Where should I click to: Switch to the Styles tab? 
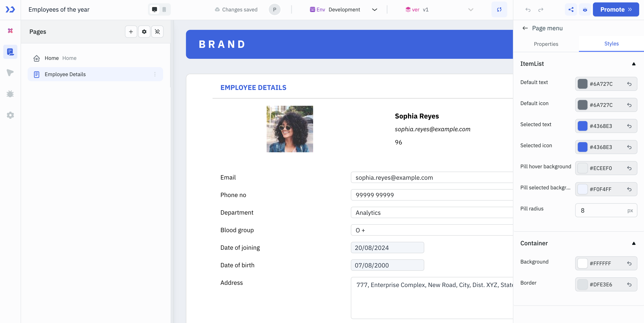(x=611, y=43)
